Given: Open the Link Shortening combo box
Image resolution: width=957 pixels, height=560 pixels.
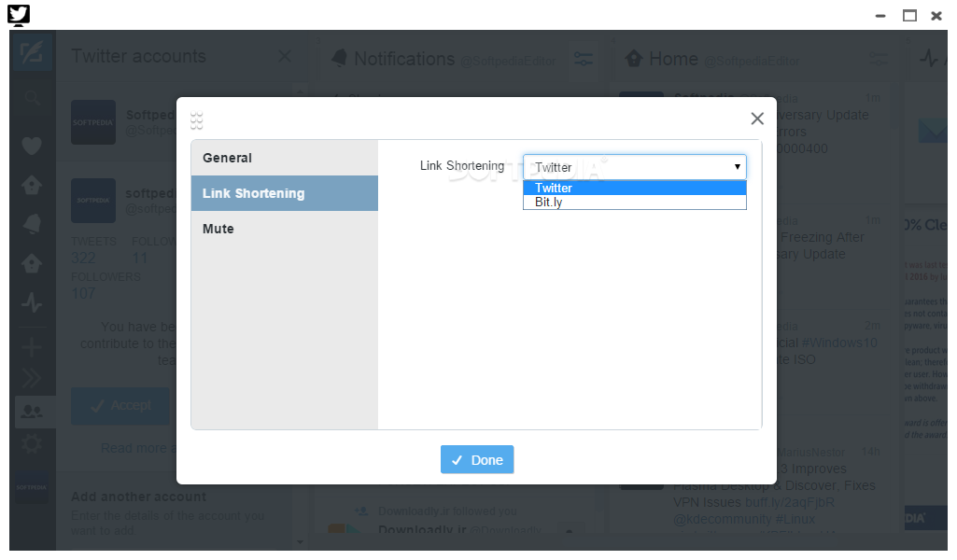Looking at the screenshot, I should click(x=634, y=166).
